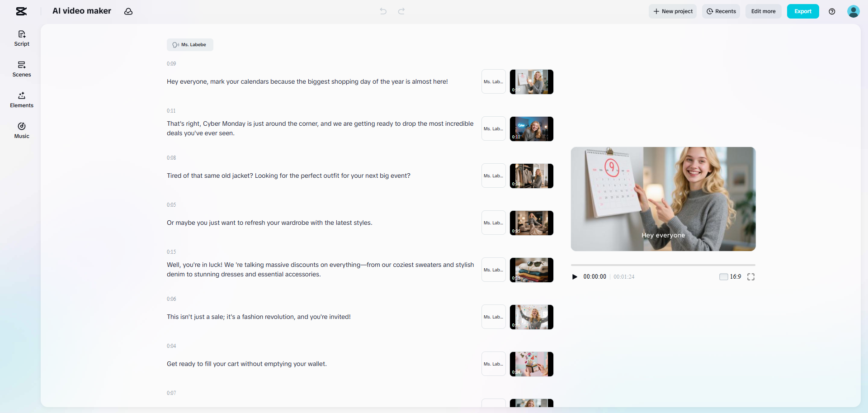Image resolution: width=868 pixels, height=413 pixels.
Task: Select the 0:09 calendar scene thumbnail
Action: coord(532,82)
